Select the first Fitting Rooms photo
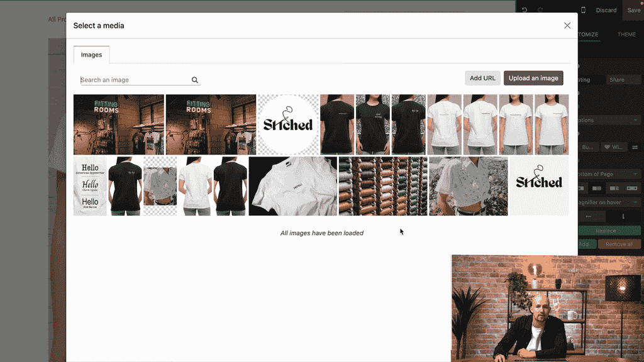The width and height of the screenshot is (644, 362). 119,124
